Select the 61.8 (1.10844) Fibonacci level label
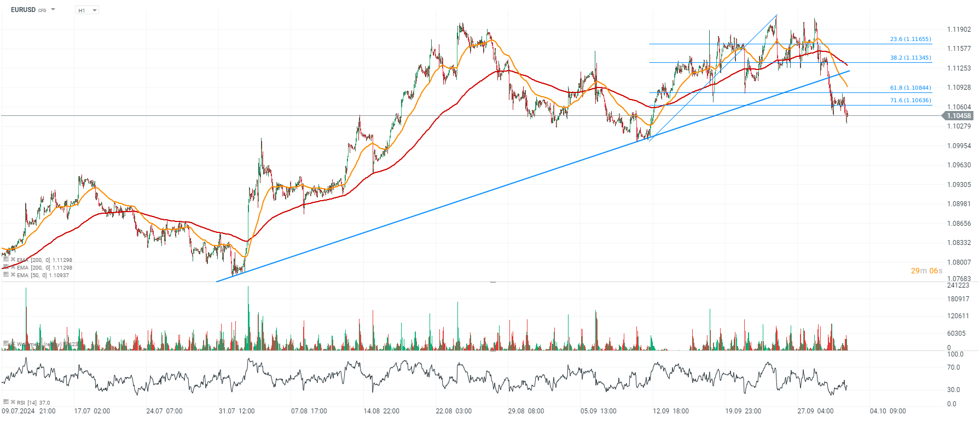Image resolution: width=980 pixels, height=421 pixels. point(910,88)
